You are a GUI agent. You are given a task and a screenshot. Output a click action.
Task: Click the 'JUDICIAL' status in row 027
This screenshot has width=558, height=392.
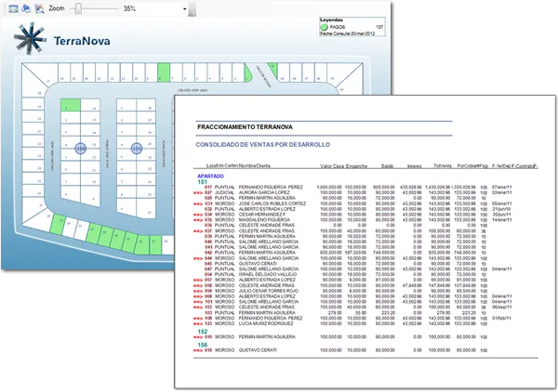(x=224, y=192)
